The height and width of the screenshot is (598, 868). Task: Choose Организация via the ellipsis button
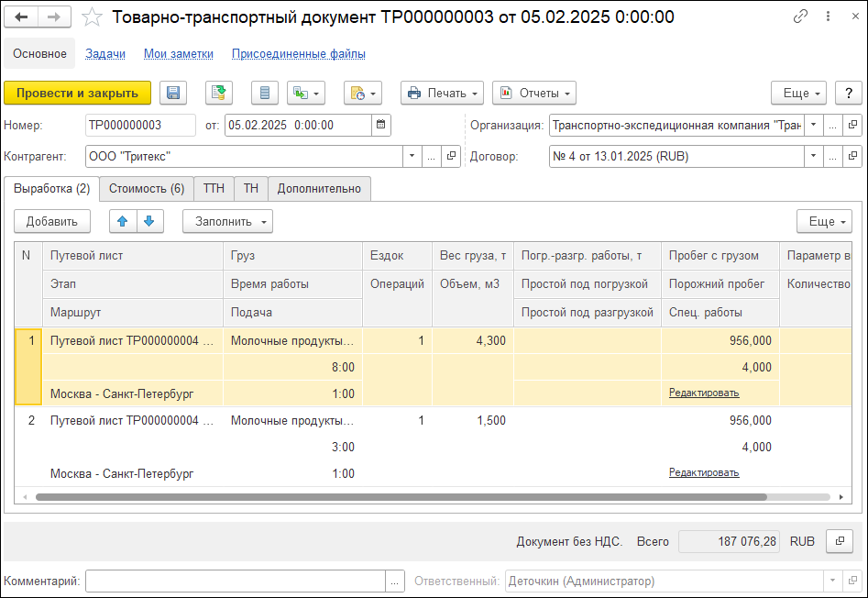coord(832,125)
